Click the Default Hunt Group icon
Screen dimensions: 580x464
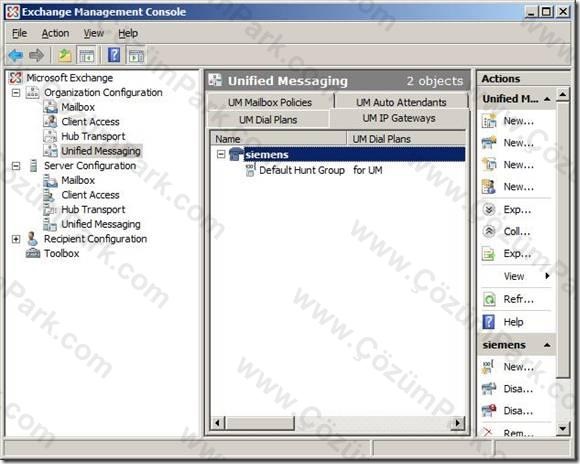click(251, 170)
